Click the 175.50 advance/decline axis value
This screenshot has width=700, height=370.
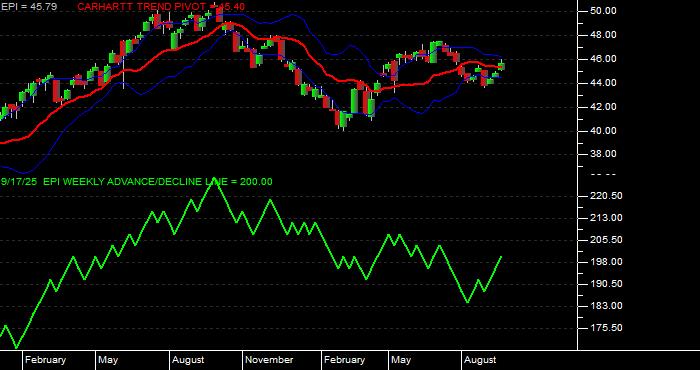coord(606,328)
